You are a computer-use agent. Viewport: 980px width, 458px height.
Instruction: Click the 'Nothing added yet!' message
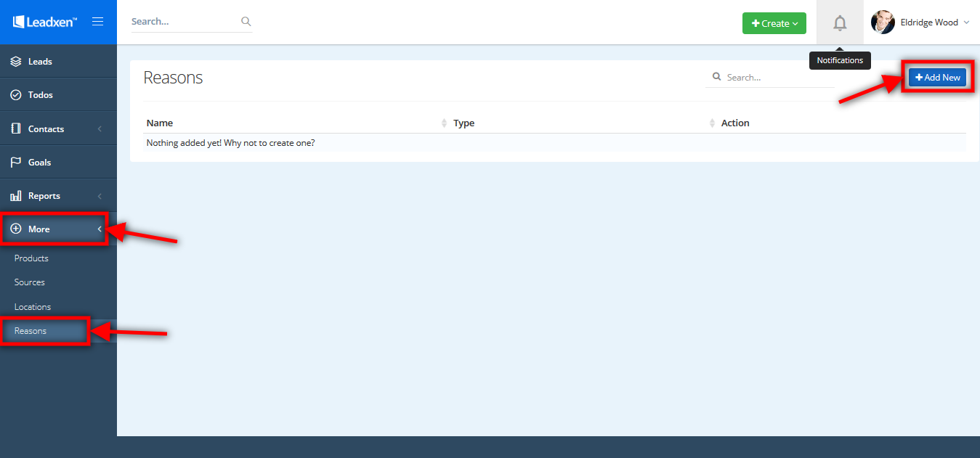(x=230, y=143)
